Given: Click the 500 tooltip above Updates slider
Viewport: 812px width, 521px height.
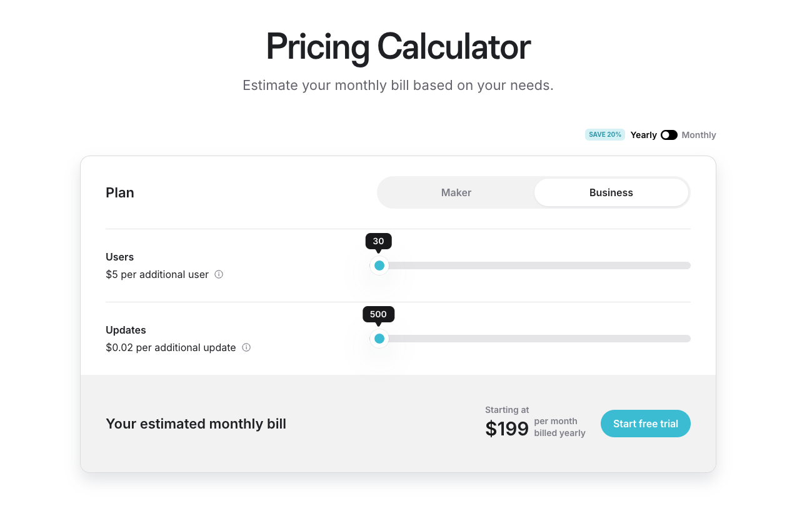Looking at the screenshot, I should coord(379,314).
